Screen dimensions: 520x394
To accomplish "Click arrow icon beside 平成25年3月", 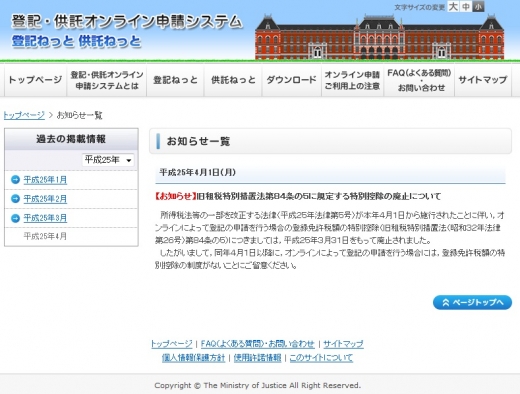I will tap(15, 218).
